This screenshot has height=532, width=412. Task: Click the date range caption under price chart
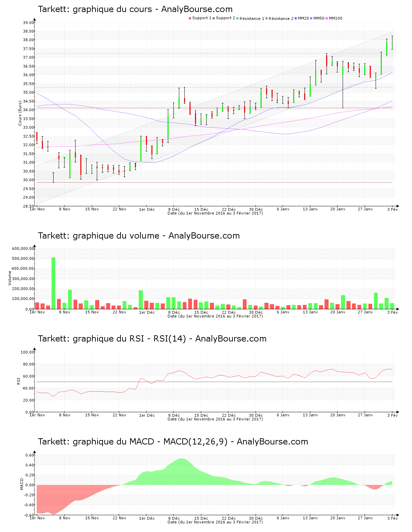[215, 213]
